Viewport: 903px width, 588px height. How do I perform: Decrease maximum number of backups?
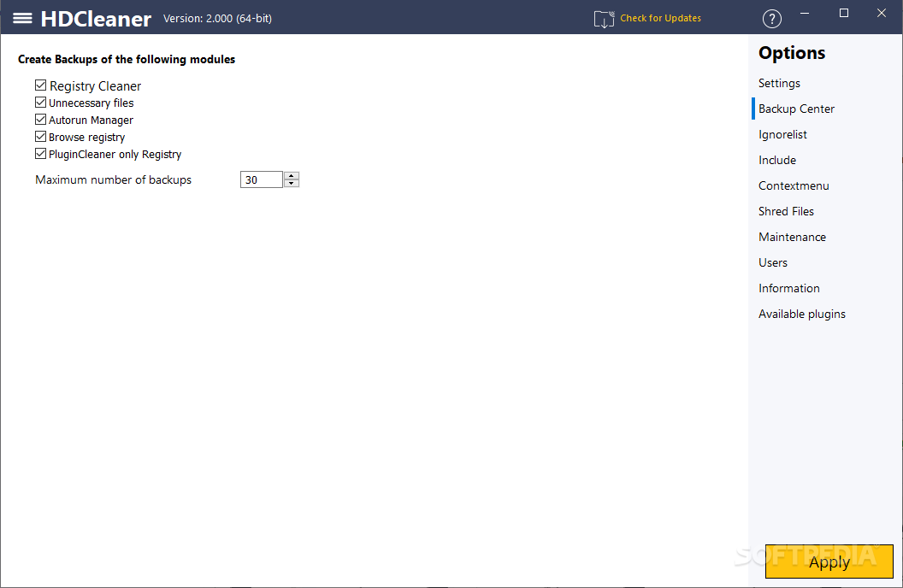pos(292,184)
